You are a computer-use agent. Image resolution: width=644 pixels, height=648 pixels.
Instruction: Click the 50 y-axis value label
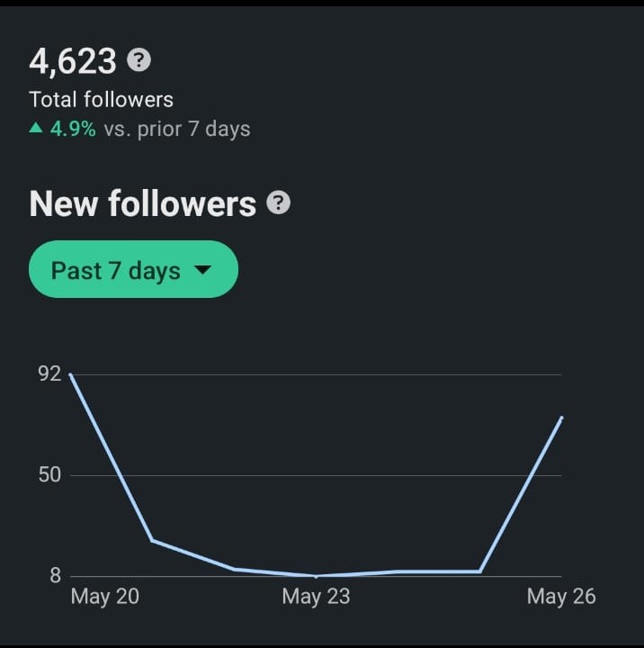coord(49,475)
